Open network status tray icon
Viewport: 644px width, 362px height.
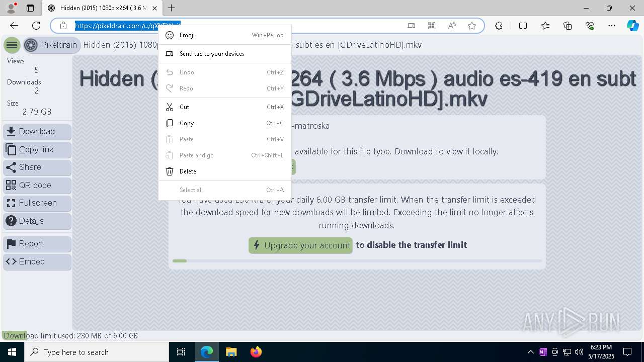[567, 352]
